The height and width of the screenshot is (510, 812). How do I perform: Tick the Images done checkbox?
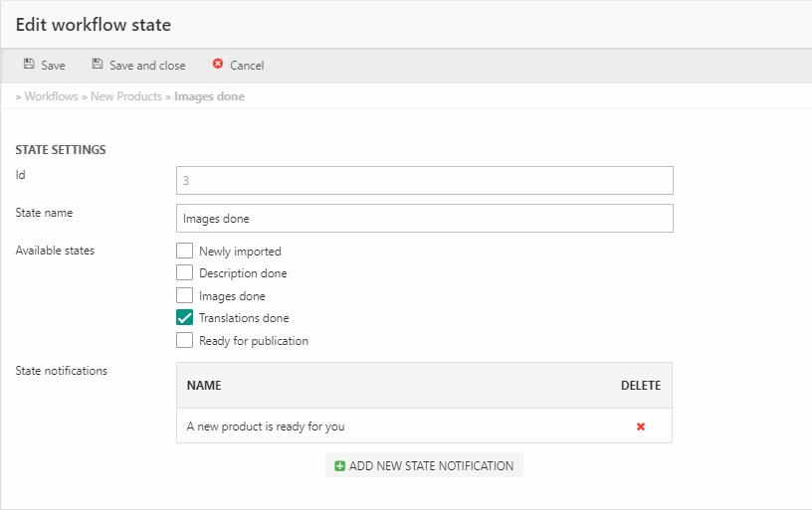184,295
